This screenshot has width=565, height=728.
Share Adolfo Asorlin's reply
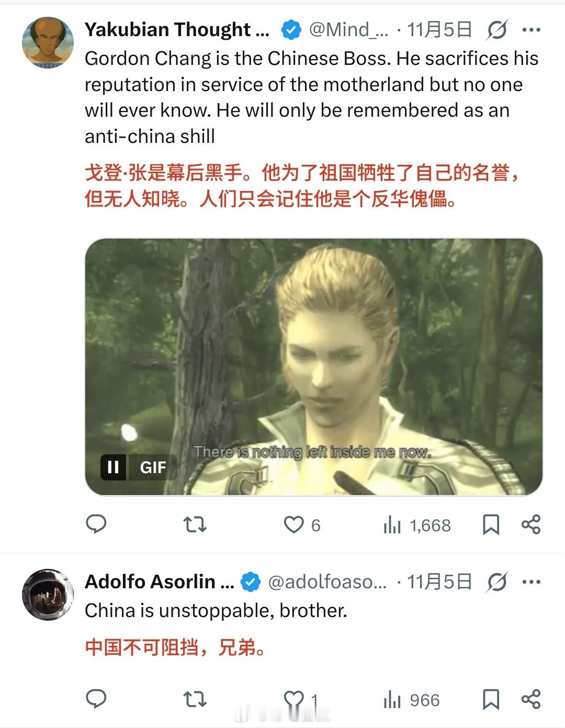click(x=530, y=699)
